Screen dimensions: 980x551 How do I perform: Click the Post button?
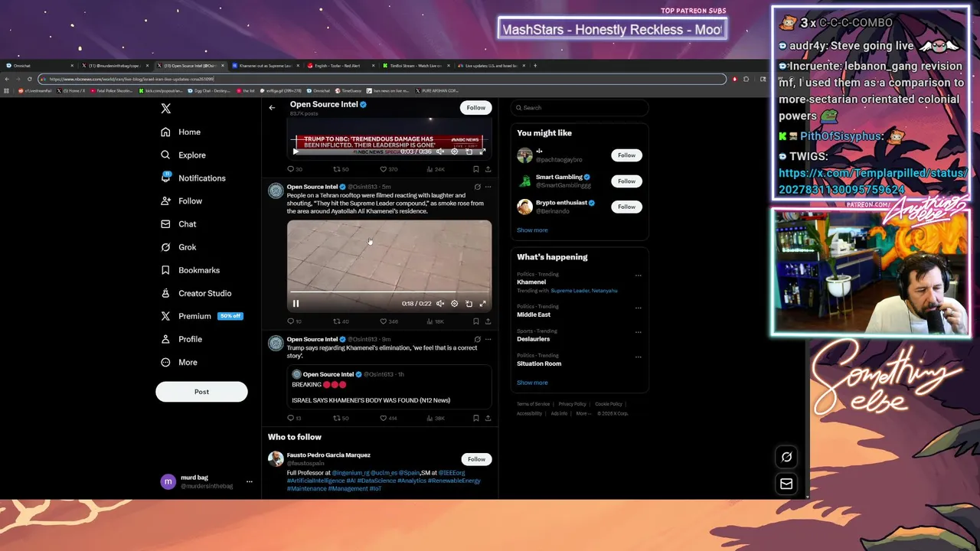click(x=201, y=392)
